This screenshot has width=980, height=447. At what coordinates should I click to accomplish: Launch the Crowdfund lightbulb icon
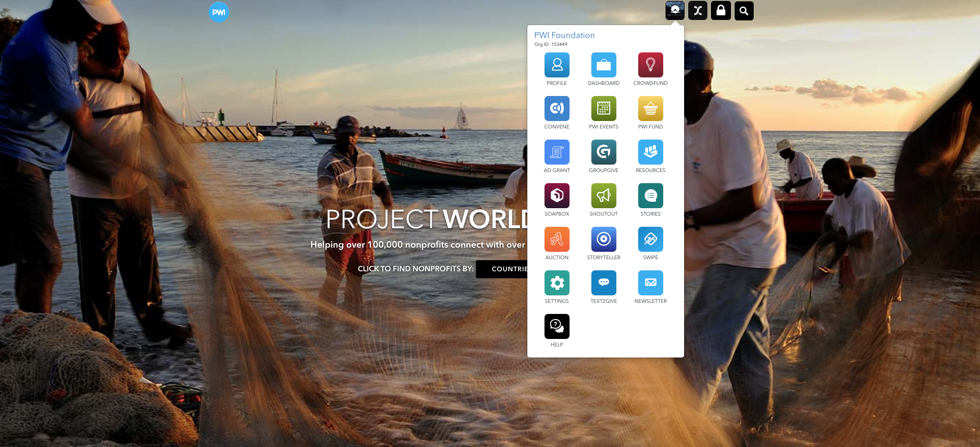pyautogui.click(x=650, y=65)
